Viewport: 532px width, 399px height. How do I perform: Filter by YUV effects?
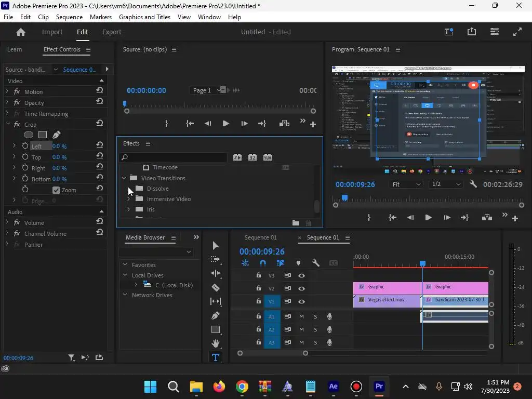tap(268, 157)
